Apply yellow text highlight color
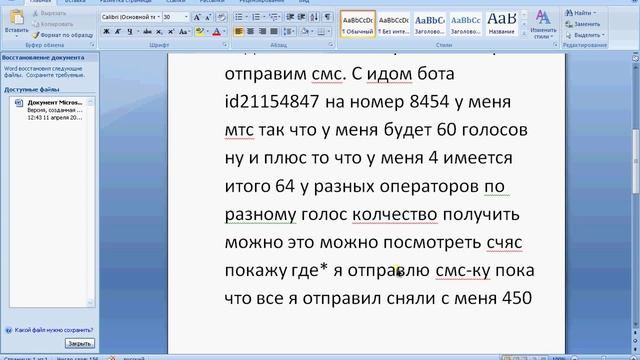The image size is (640, 360). (199, 31)
